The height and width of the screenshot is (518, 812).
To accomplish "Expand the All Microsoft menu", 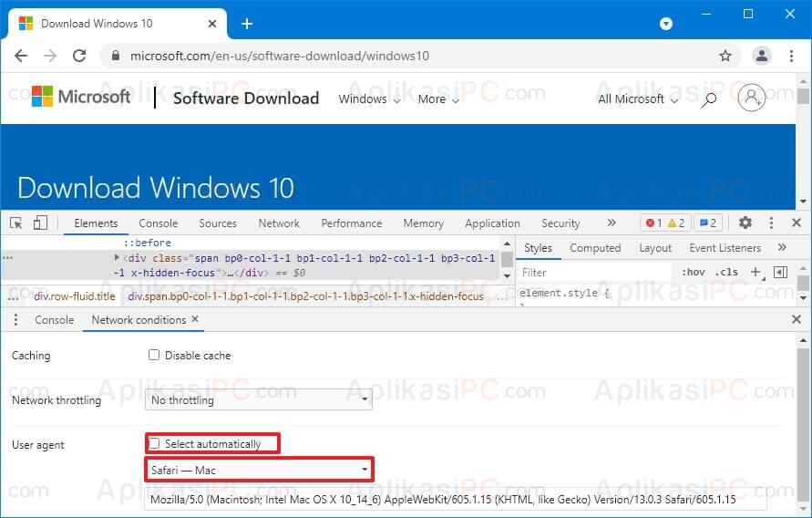I will (x=638, y=98).
